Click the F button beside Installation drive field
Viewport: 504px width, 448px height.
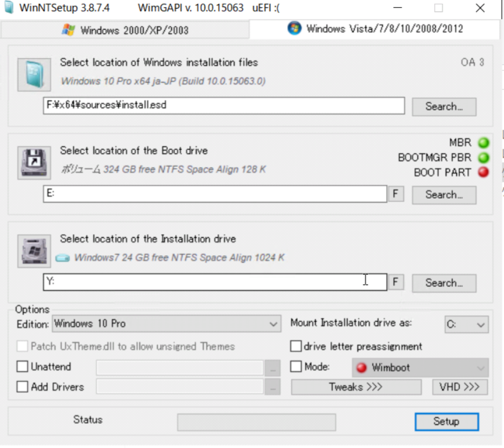(x=396, y=282)
